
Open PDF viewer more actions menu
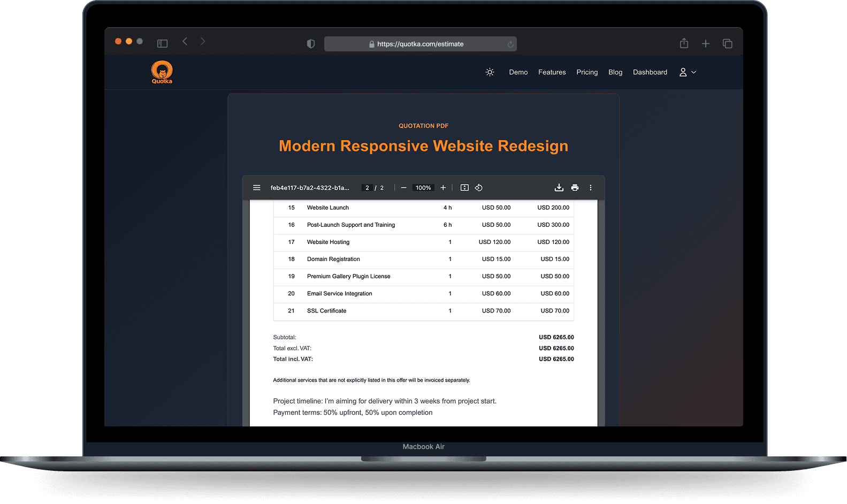[591, 188]
